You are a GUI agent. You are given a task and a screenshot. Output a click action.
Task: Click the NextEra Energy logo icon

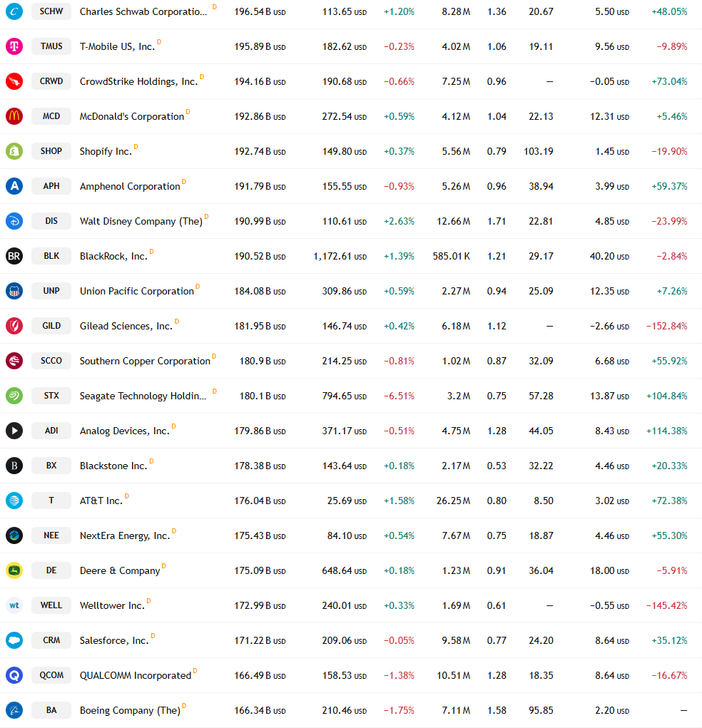(x=14, y=535)
